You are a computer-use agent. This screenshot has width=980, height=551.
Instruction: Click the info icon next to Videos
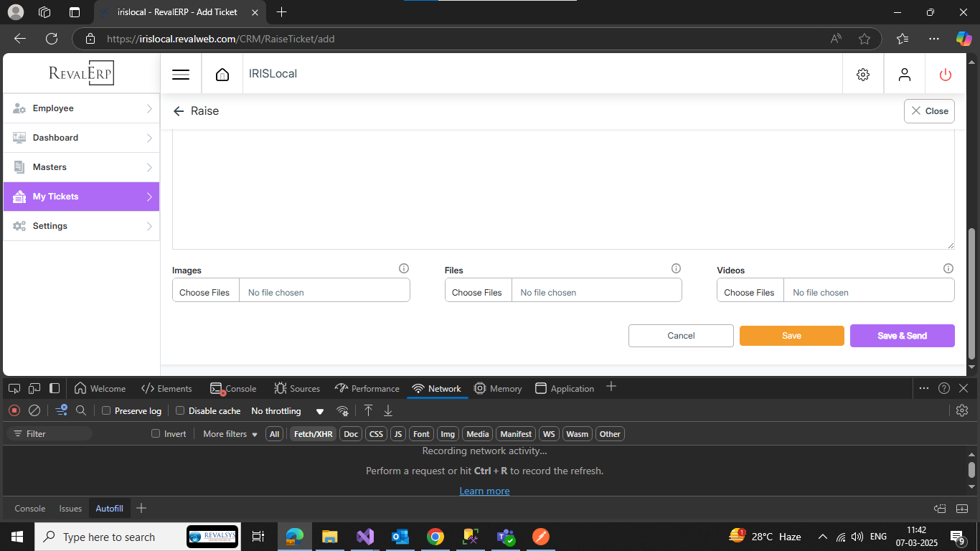pos(948,268)
